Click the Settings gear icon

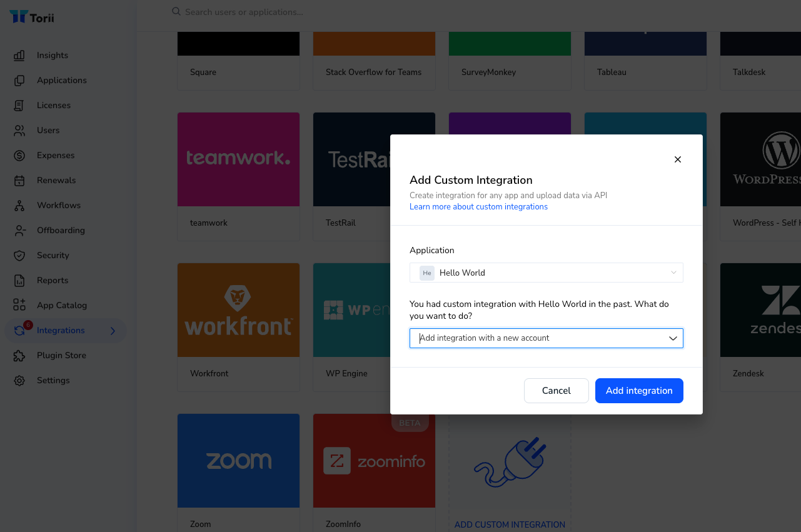[19, 380]
